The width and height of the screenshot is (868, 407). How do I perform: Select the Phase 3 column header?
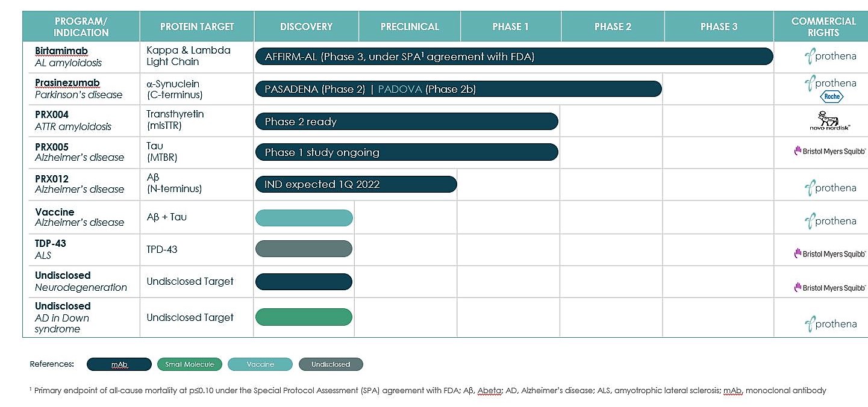pyautogui.click(x=719, y=26)
